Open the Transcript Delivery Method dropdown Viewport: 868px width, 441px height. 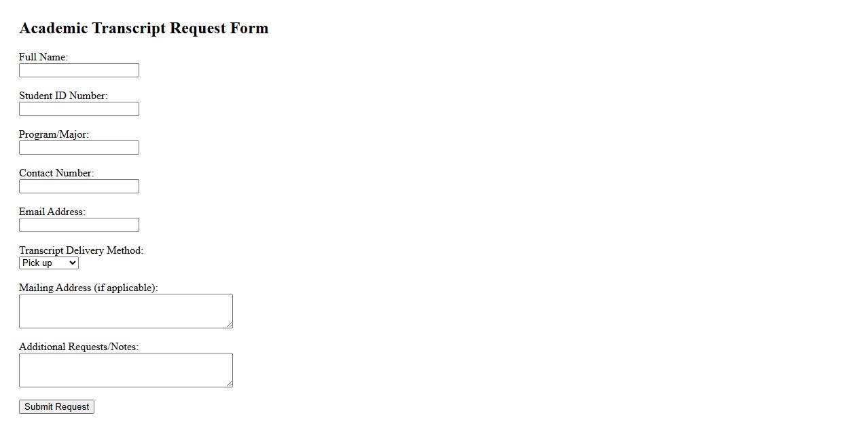point(49,263)
